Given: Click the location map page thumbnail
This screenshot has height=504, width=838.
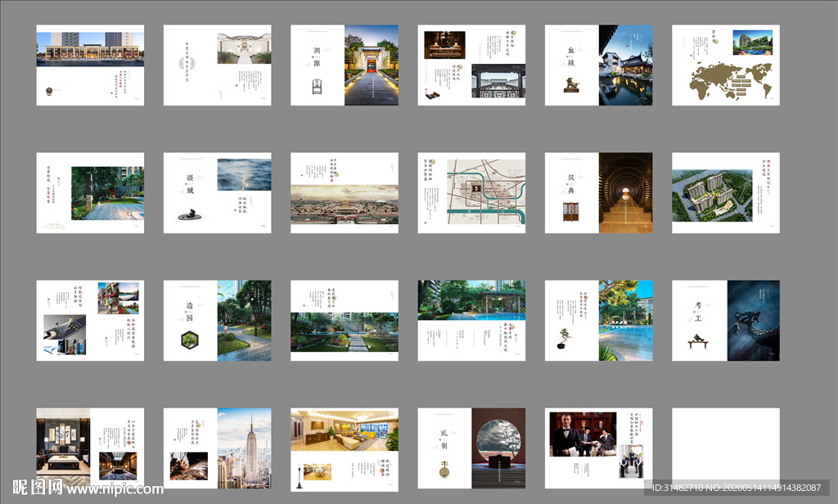Looking at the screenshot, I should tap(471, 193).
